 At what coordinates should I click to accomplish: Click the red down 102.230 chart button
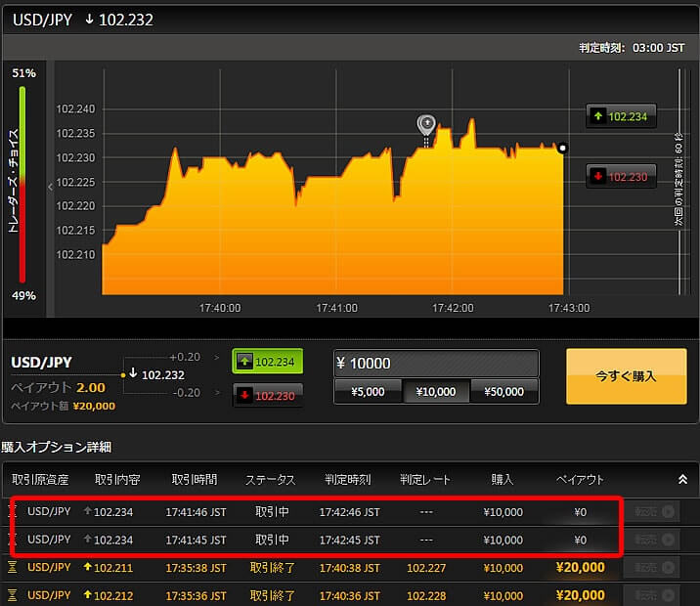point(621,177)
